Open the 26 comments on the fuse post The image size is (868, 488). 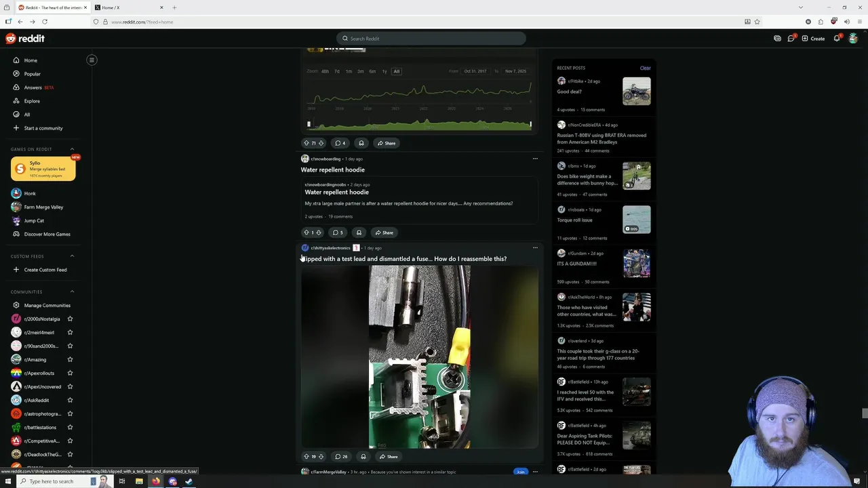point(341,456)
